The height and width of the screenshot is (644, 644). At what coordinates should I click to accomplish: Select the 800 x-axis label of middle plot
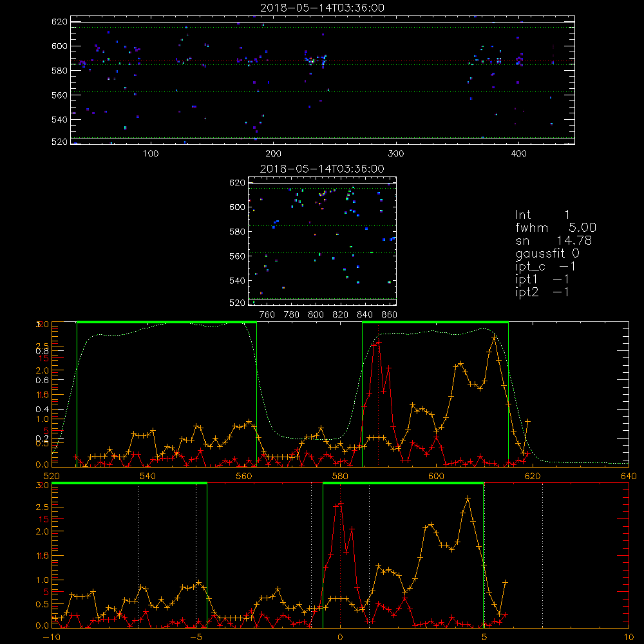tap(316, 315)
